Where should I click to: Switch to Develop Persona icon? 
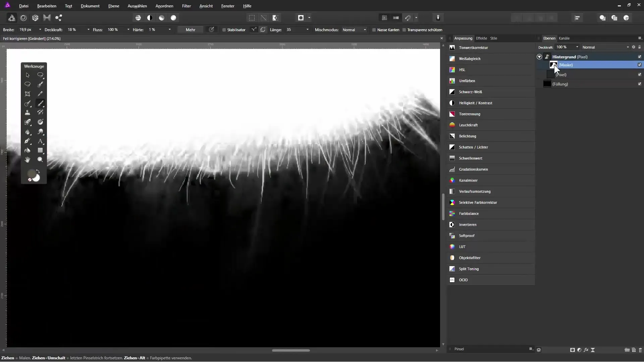tap(35, 18)
